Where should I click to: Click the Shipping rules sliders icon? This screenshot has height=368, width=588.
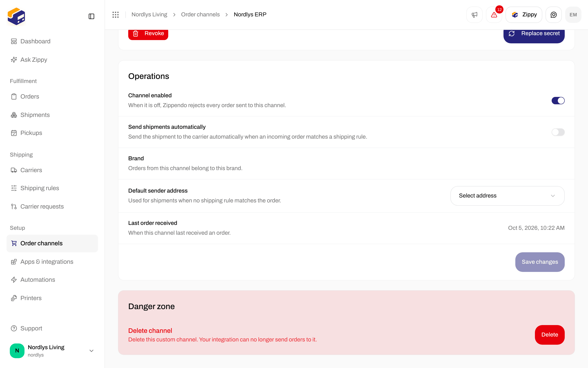click(x=14, y=188)
